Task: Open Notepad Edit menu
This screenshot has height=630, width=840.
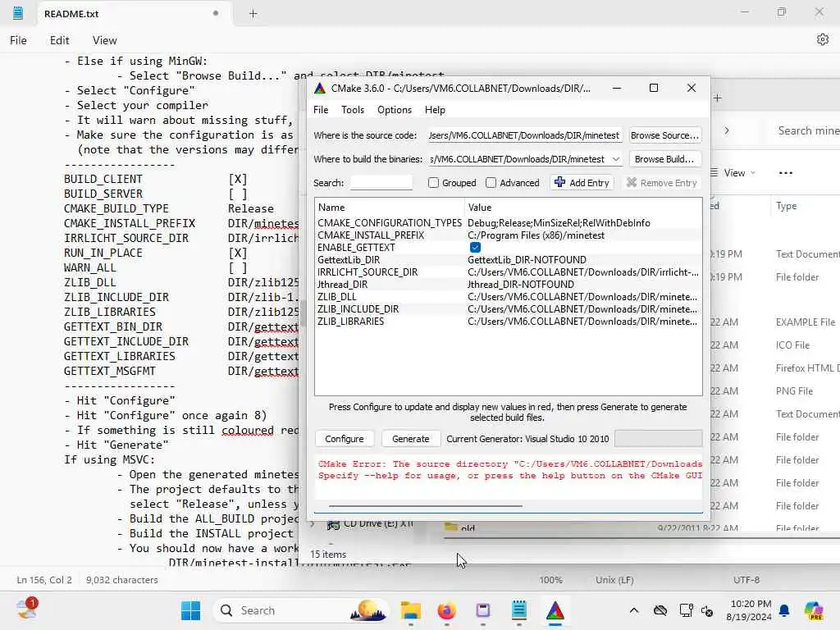Action: 59,40
